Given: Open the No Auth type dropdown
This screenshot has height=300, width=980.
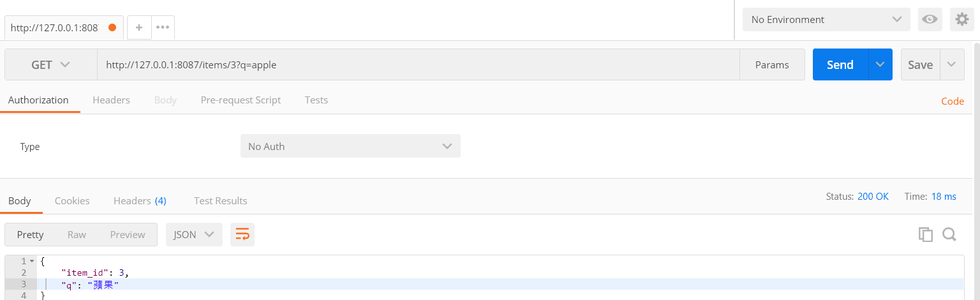Looking at the screenshot, I should coord(350,146).
